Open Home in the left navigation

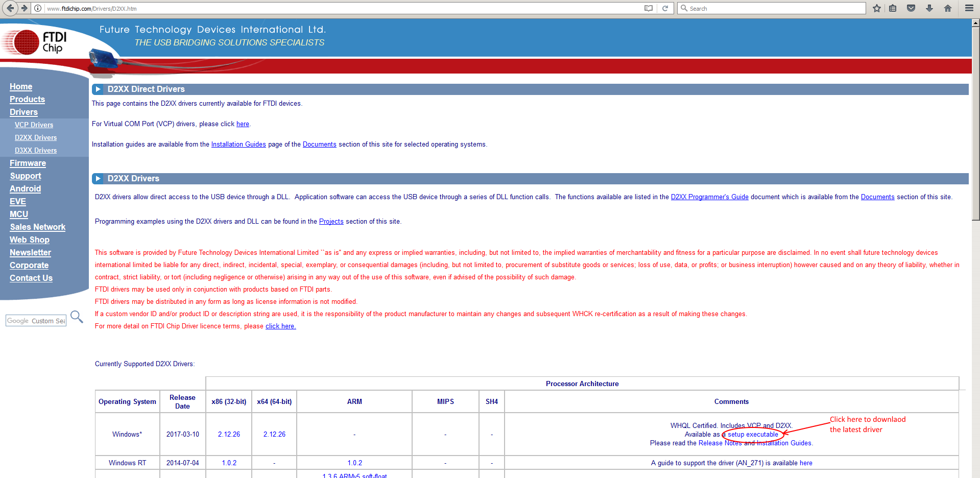[x=21, y=87]
